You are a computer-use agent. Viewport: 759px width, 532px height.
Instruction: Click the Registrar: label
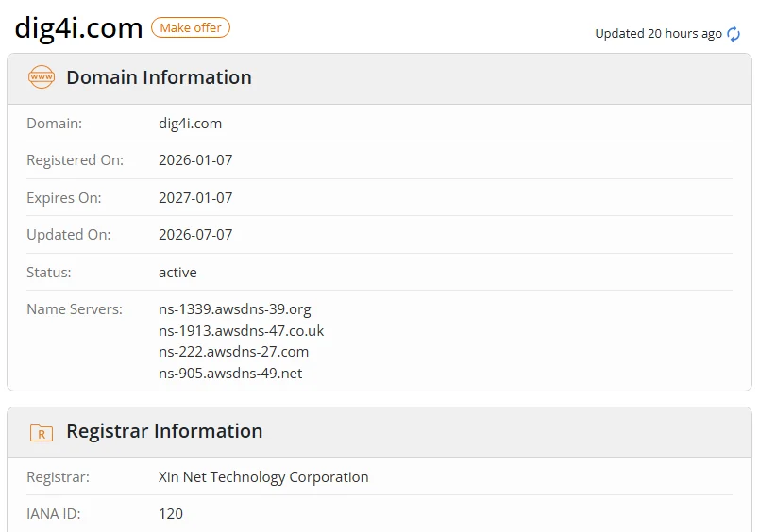point(59,477)
